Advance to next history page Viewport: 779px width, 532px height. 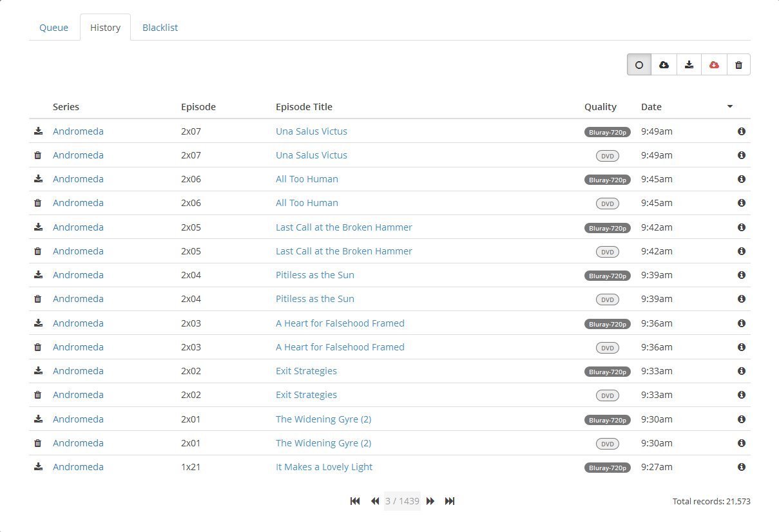point(430,501)
